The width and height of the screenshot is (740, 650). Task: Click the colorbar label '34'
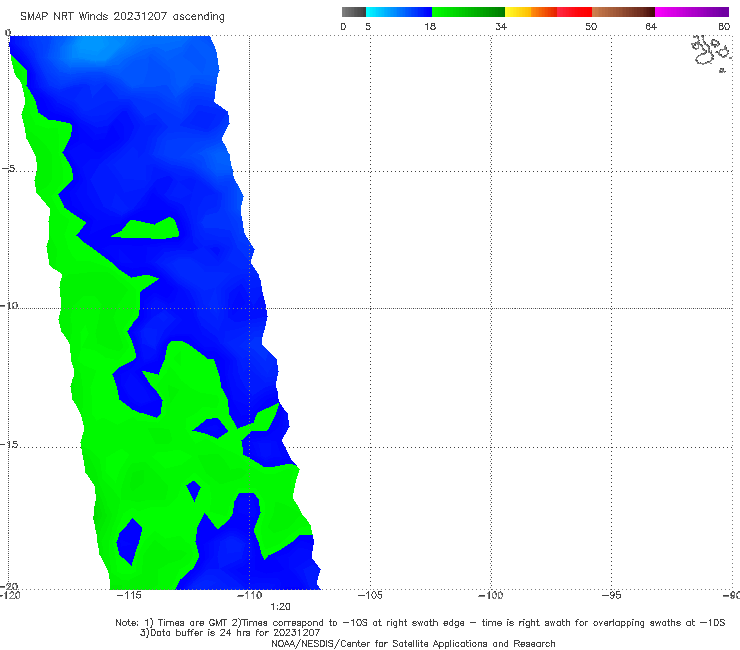(x=501, y=27)
